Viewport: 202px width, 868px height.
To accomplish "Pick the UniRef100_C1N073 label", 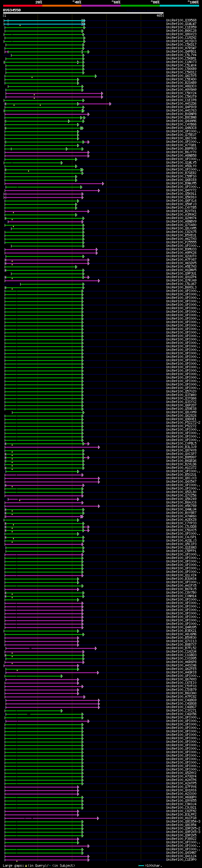I will pyautogui.click(x=181, y=62).
